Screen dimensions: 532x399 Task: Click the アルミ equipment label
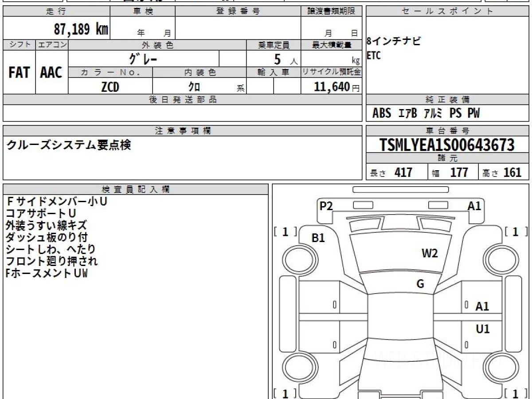tap(433, 113)
